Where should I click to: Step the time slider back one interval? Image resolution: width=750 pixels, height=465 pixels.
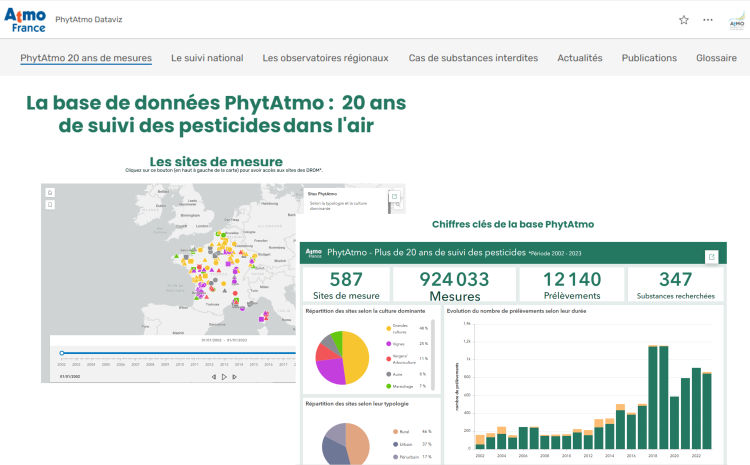(214, 377)
